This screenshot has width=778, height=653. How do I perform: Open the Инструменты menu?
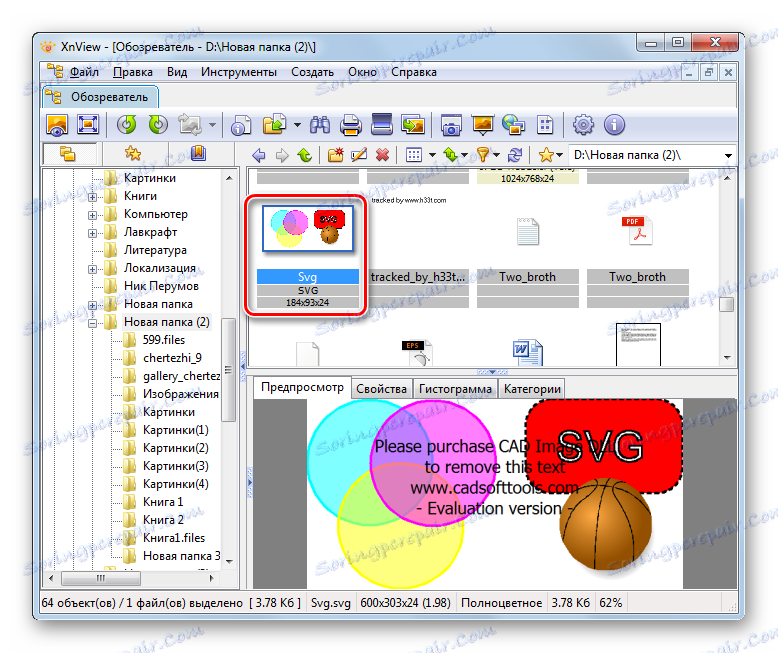239,72
